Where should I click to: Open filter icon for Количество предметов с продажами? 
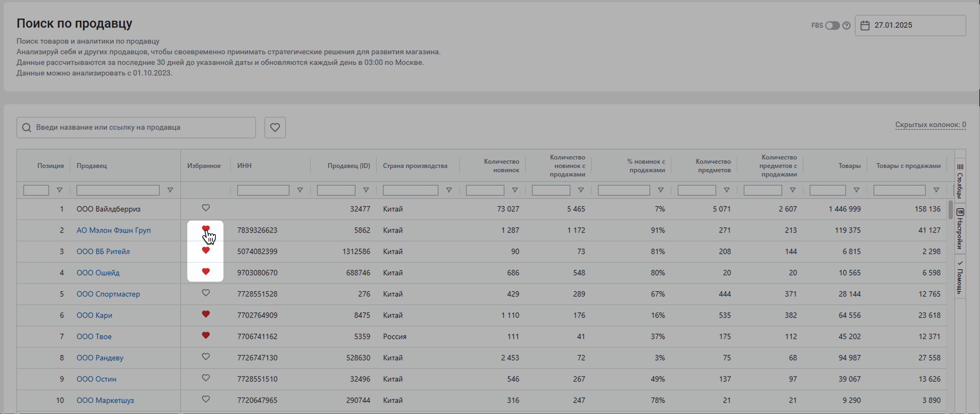[792, 190]
